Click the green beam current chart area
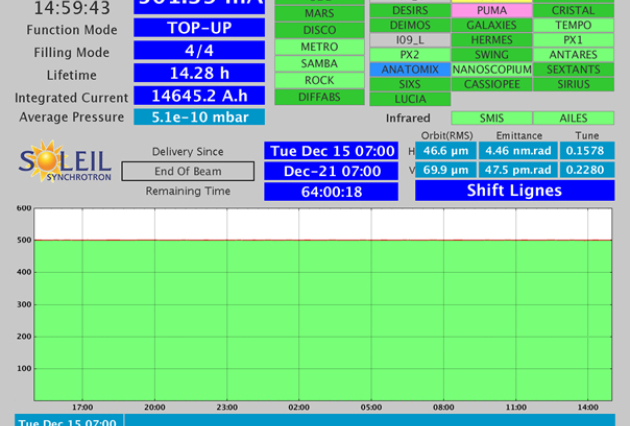 (323, 320)
